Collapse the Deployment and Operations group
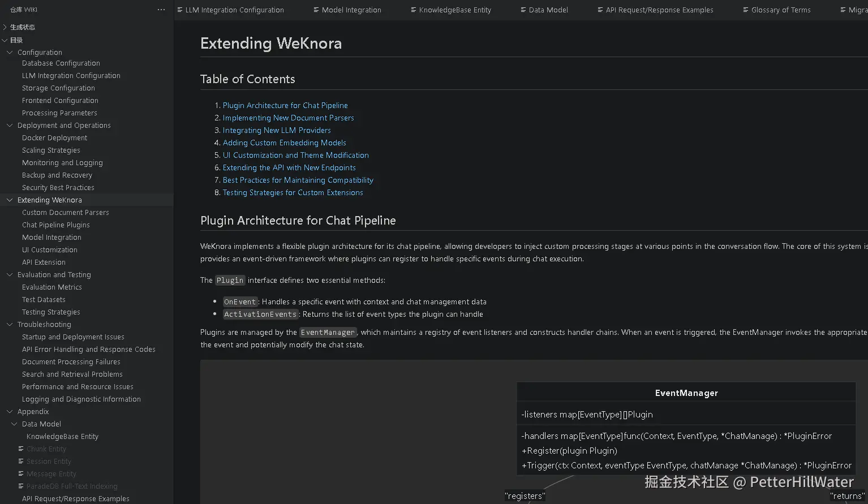868x504 pixels. point(10,126)
